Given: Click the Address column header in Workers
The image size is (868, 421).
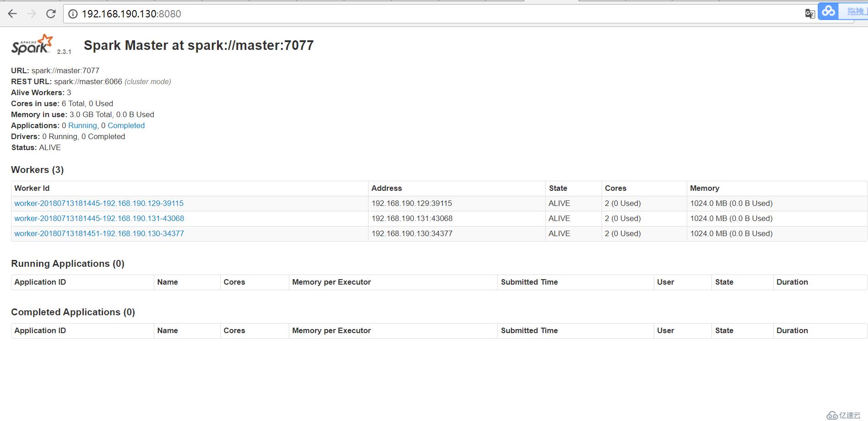Looking at the screenshot, I should tap(386, 188).
